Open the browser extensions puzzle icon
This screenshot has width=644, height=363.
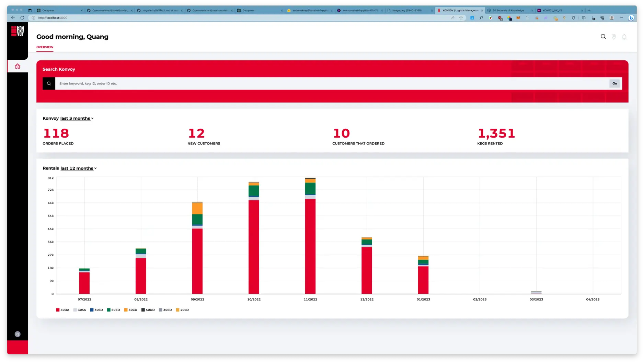coord(574,18)
